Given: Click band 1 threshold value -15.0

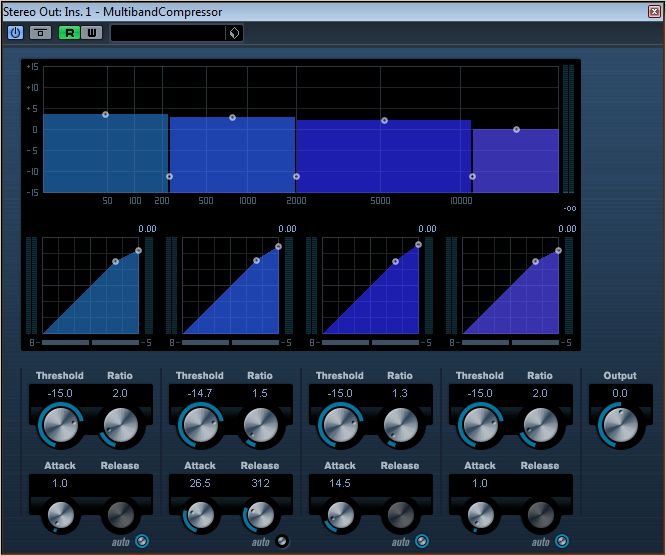Looking at the screenshot, I should coord(60,393).
